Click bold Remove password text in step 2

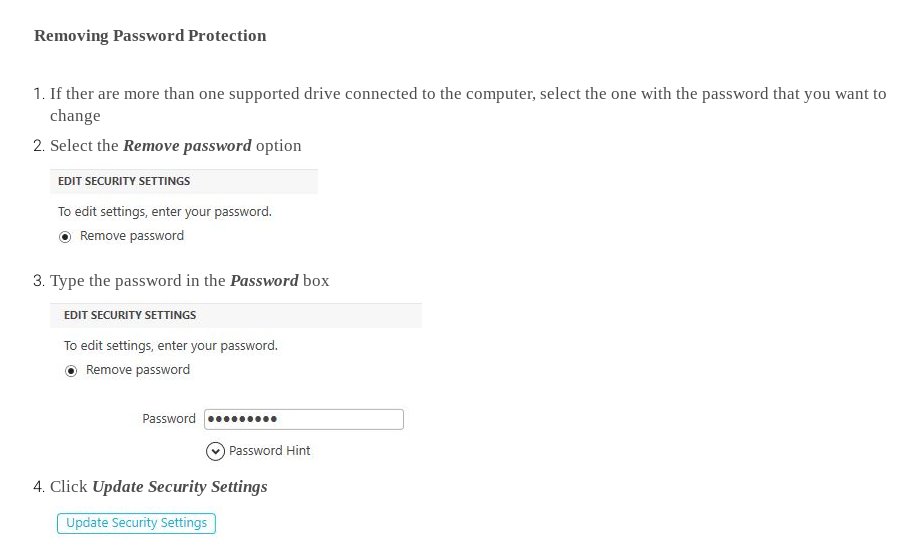(x=187, y=146)
